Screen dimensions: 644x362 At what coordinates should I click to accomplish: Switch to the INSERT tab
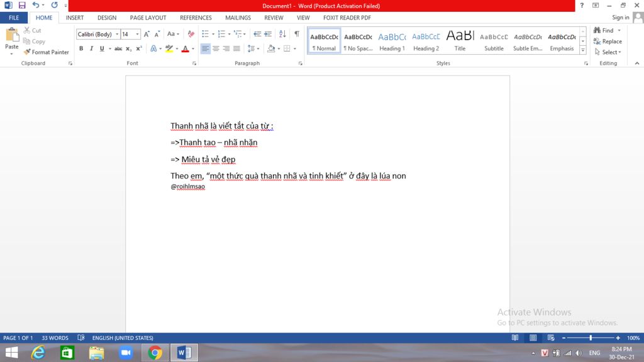(x=75, y=18)
